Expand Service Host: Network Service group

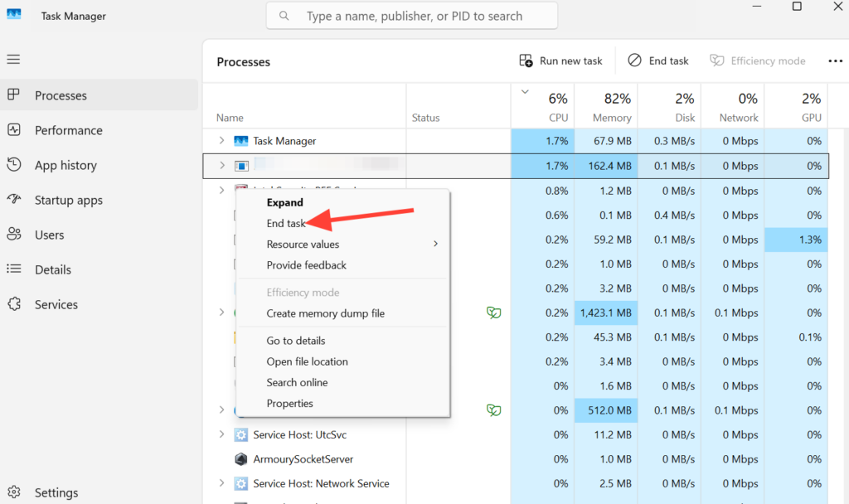[221, 483]
